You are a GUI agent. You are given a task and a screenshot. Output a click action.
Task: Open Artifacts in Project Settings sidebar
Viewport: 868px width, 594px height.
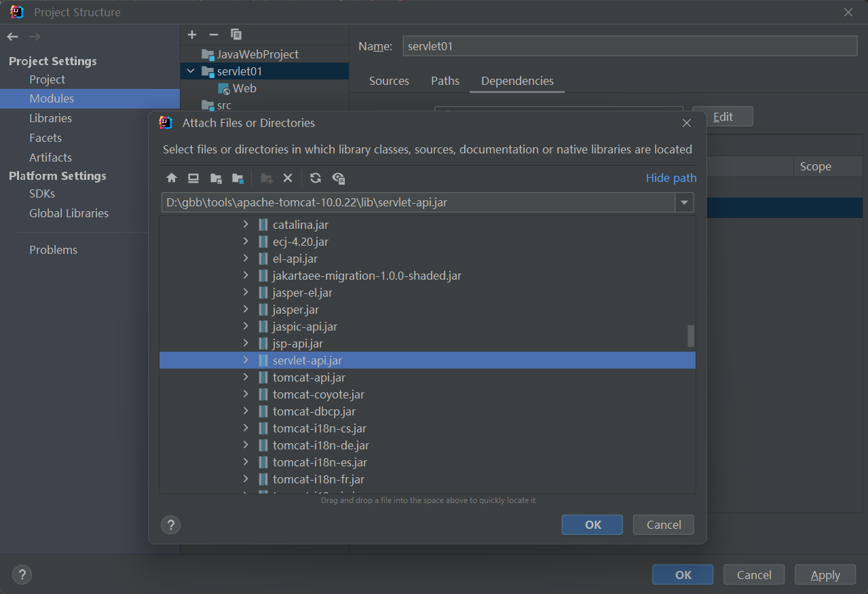coord(50,157)
